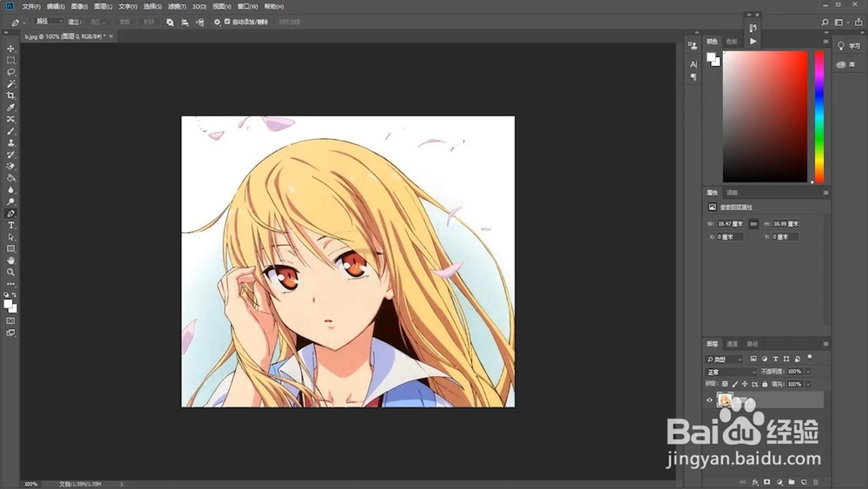Pick a color in the color field
Viewport: 868px width, 489px height.
(x=765, y=116)
